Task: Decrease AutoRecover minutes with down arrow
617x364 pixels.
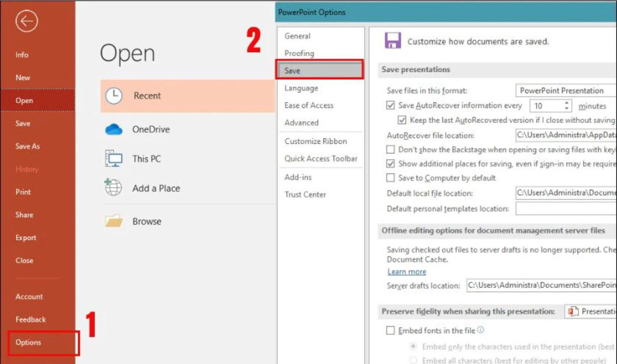Action: pos(567,108)
